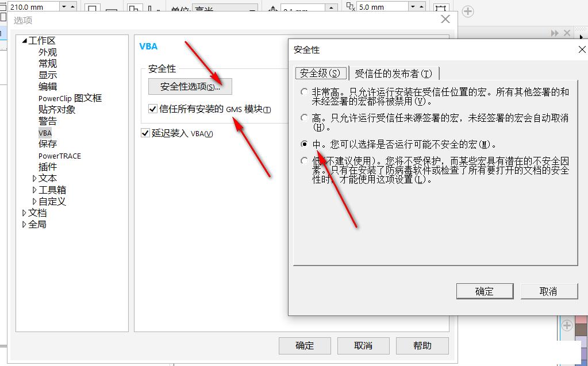The image size is (588, 366).
Task: Close the docker via its small X icon
Action: [x=567, y=33]
